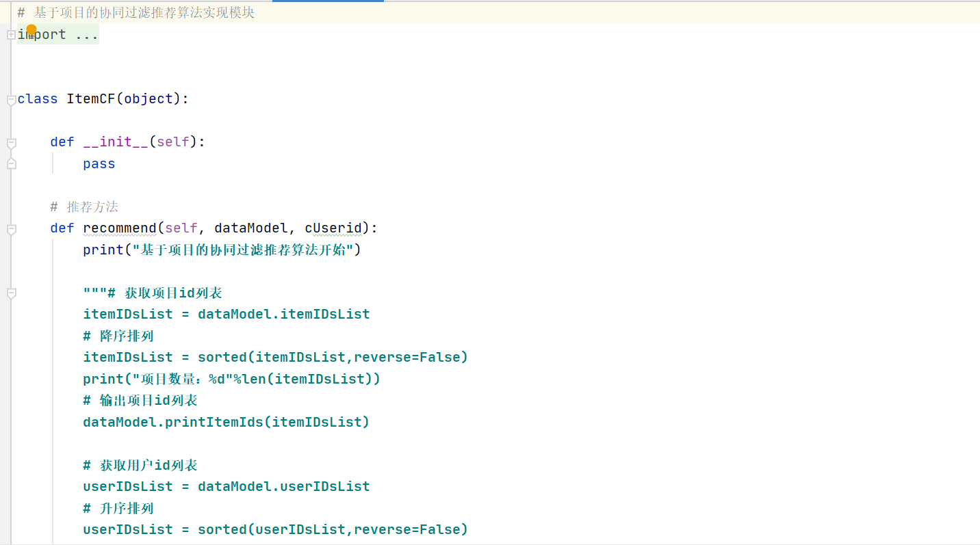Click the itemIDsList assignment line

coord(226,314)
